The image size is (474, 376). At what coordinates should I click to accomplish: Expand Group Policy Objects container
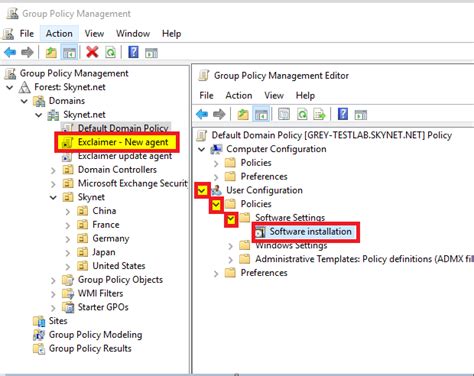[53, 280]
